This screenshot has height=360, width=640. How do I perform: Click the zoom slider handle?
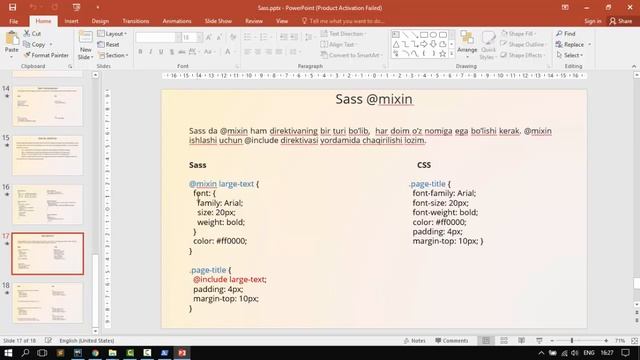tap(572, 340)
